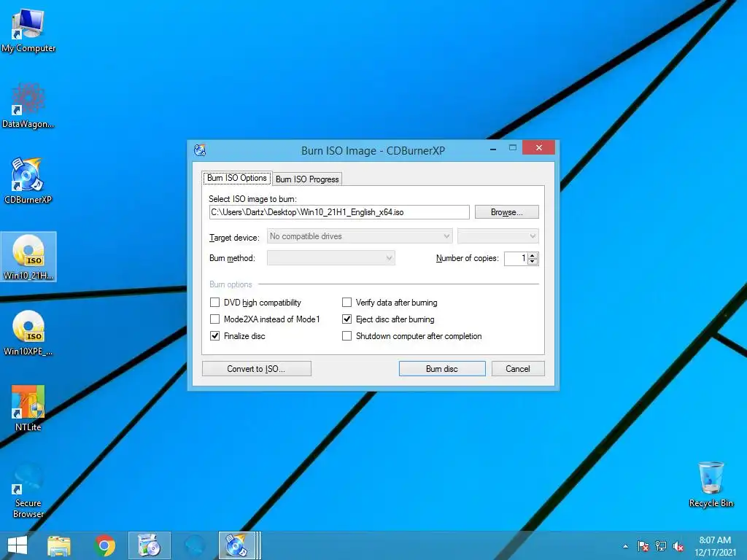Check Mode2XA instead of Mode1
This screenshot has height=560, width=747.
point(215,319)
